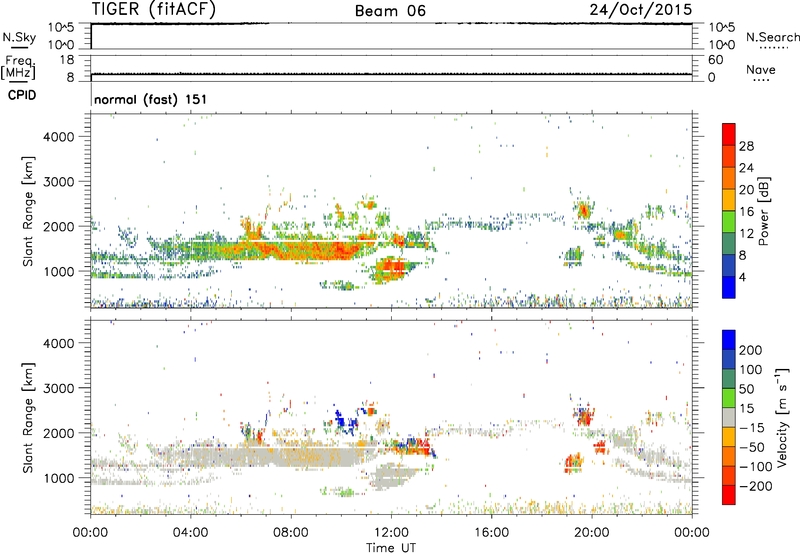Click the TIGER (fitACF) title text
The image size is (800, 554).
click(154, 10)
